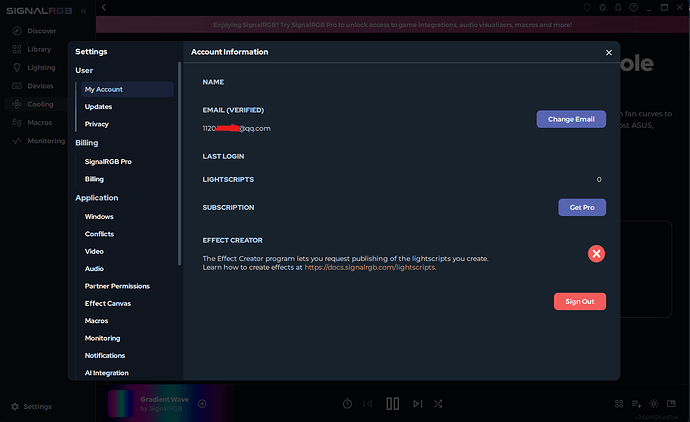Viewport: 690px width, 422px height.
Task: Click the Get Pro button
Action: click(x=582, y=207)
